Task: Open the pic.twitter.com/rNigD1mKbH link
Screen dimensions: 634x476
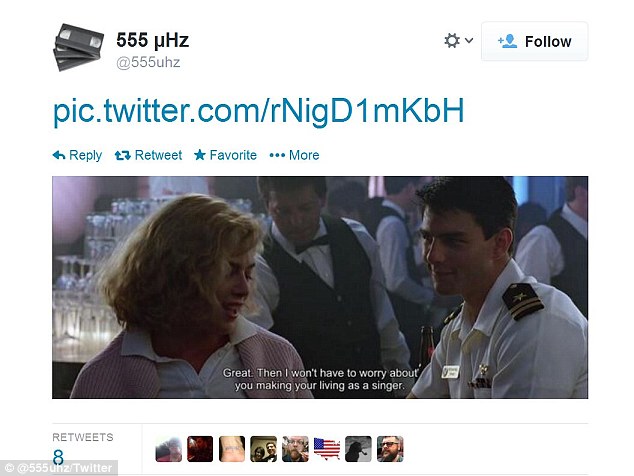Action: (259, 110)
